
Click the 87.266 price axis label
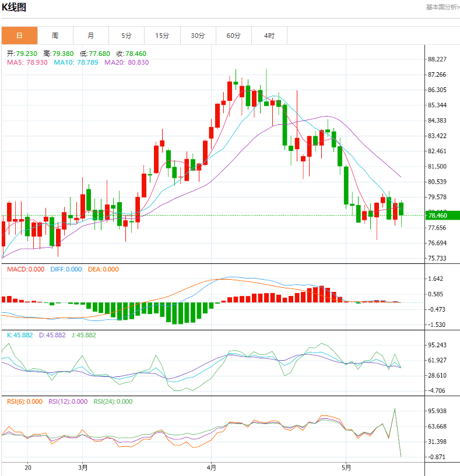click(437, 75)
